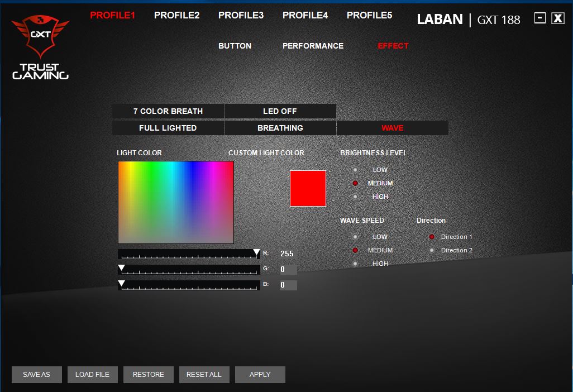Open the BUTTON settings tab
The width and height of the screenshot is (573, 392).
[x=235, y=46]
